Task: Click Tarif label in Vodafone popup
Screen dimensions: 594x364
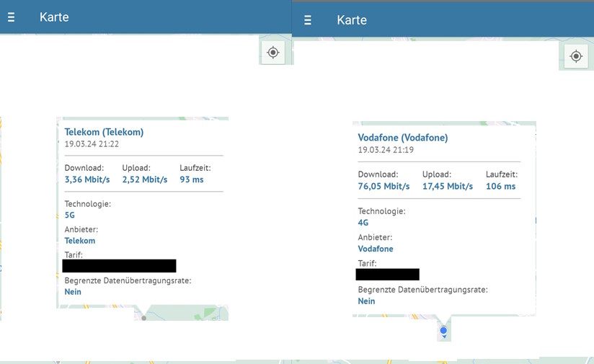Action: coord(368,263)
